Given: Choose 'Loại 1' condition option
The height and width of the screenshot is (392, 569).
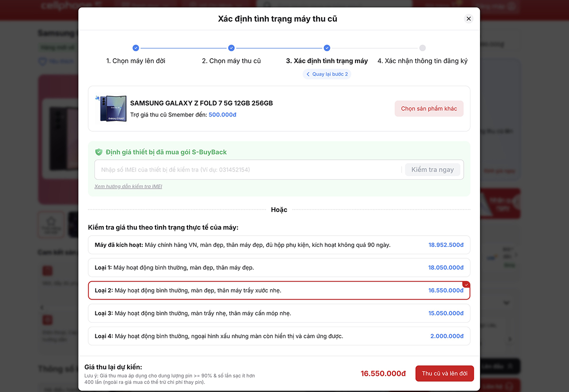Looking at the screenshot, I should pyautogui.click(x=279, y=268).
